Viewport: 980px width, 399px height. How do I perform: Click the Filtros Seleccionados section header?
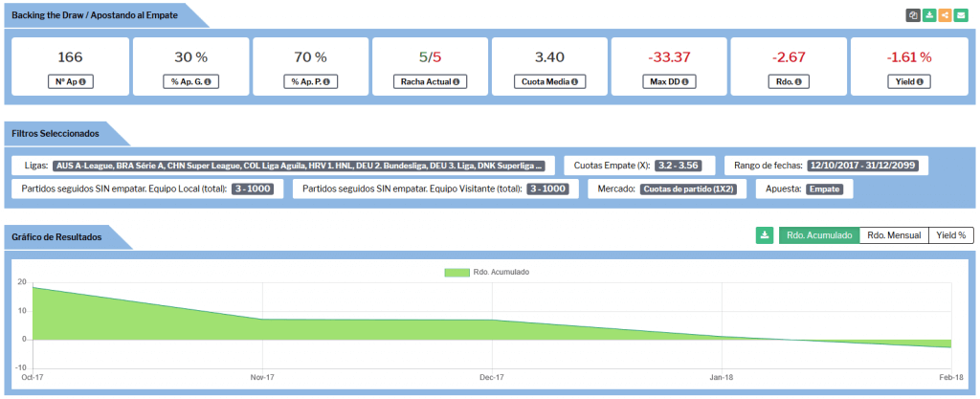coord(56,134)
